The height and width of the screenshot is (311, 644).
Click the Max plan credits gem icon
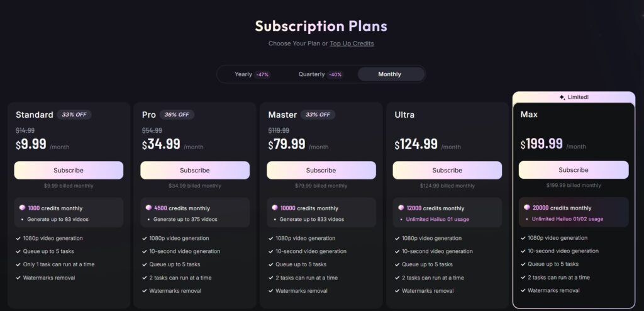click(x=527, y=207)
